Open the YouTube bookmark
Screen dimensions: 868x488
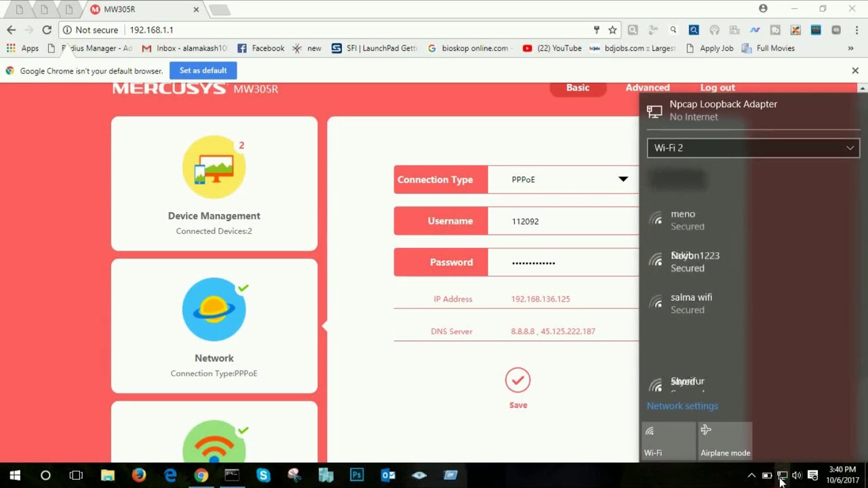pyautogui.click(x=552, y=48)
